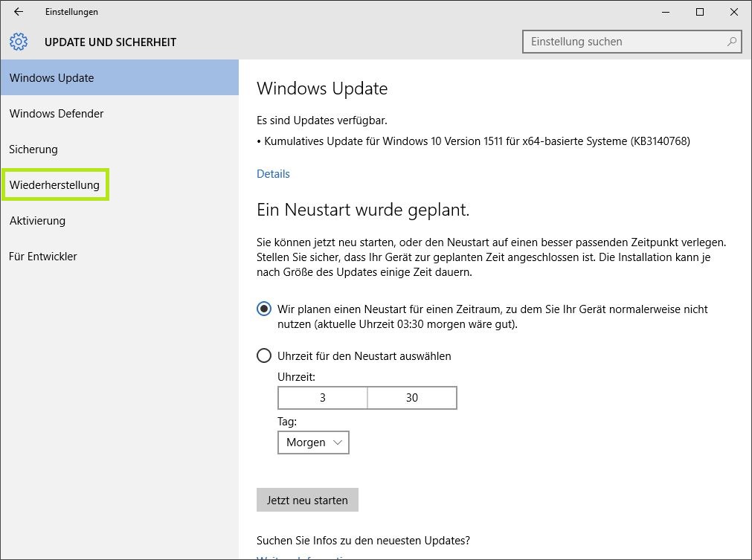
Task: Select 'Uhrzeit für den Neustart auswählen' radio
Action: click(264, 355)
